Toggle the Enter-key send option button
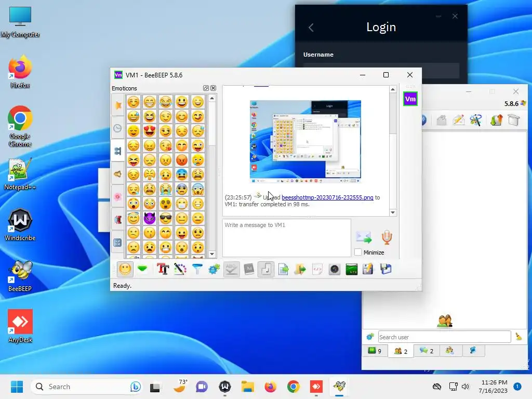Viewport: 532px width, 399px height. (266, 270)
